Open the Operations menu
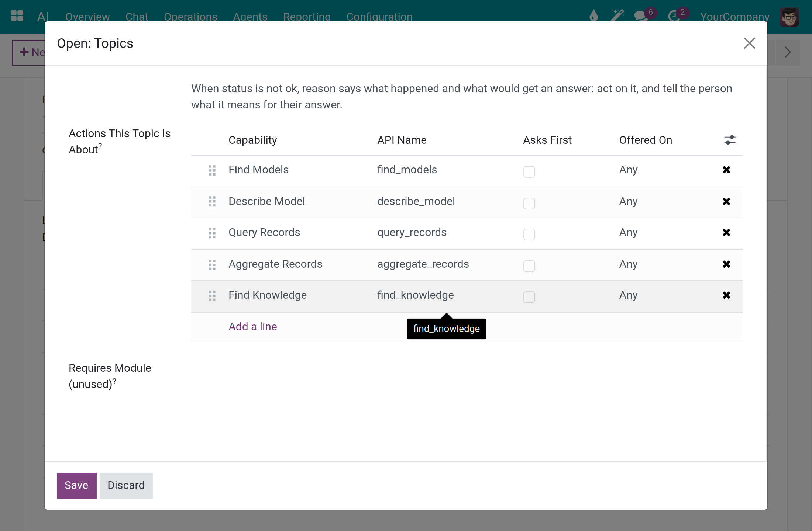812x531 pixels. (190, 17)
